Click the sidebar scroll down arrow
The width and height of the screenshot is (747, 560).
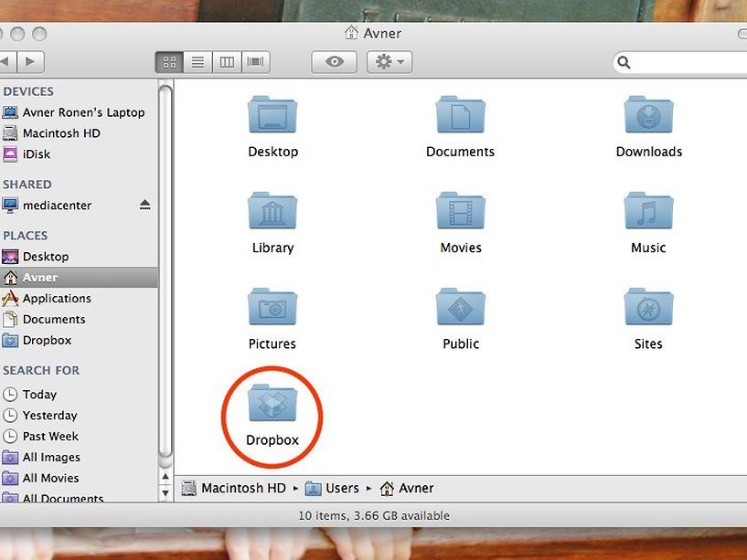tap(165, 493)
